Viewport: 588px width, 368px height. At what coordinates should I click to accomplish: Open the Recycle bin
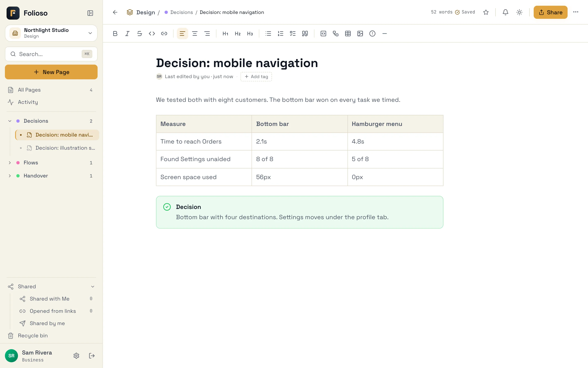point(51,335)
